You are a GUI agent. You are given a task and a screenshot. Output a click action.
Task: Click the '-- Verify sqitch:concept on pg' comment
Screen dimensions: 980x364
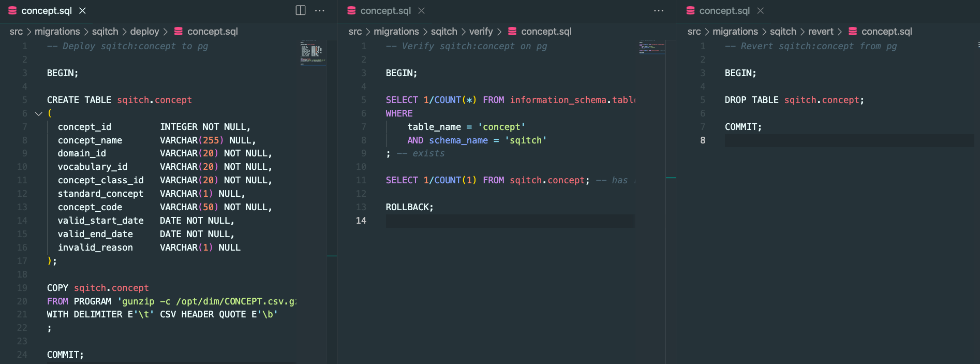tap(467, 46)
